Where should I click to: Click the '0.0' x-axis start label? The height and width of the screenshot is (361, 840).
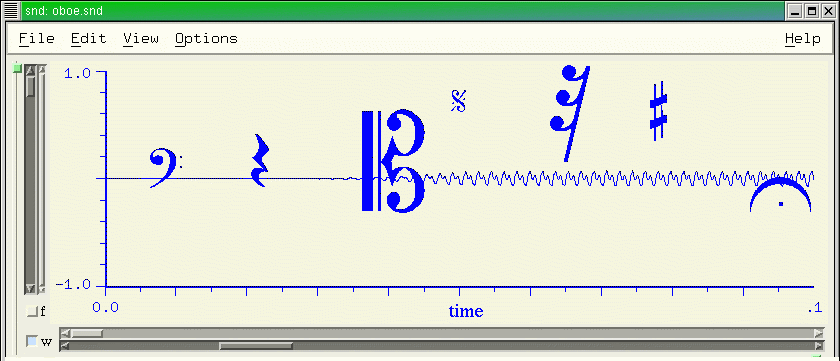click(105, 307)
